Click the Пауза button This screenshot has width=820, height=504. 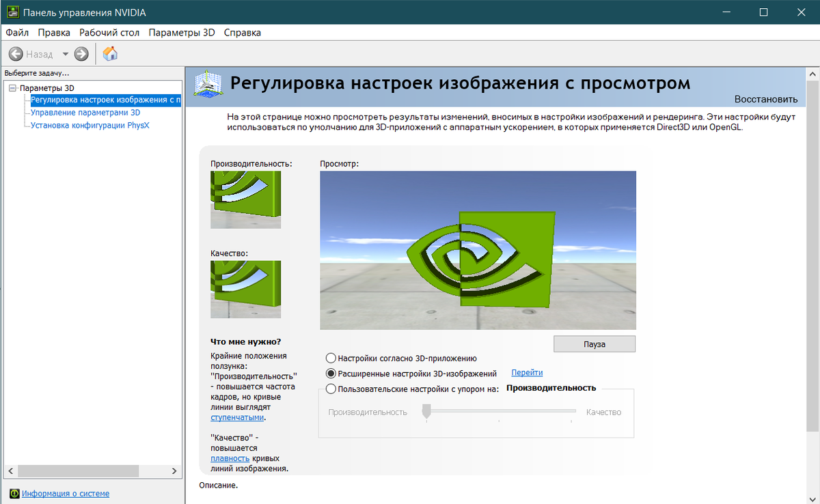pyautogui.click(x=594, y=344)
